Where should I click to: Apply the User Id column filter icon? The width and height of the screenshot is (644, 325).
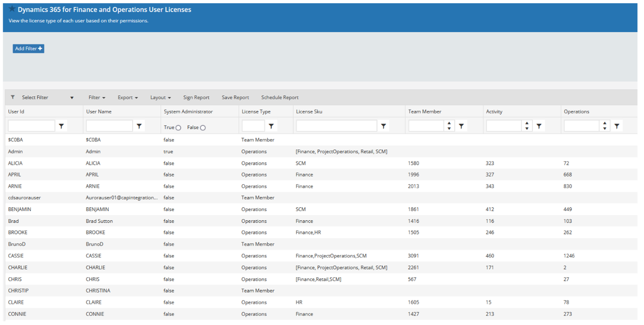(61, 126)
